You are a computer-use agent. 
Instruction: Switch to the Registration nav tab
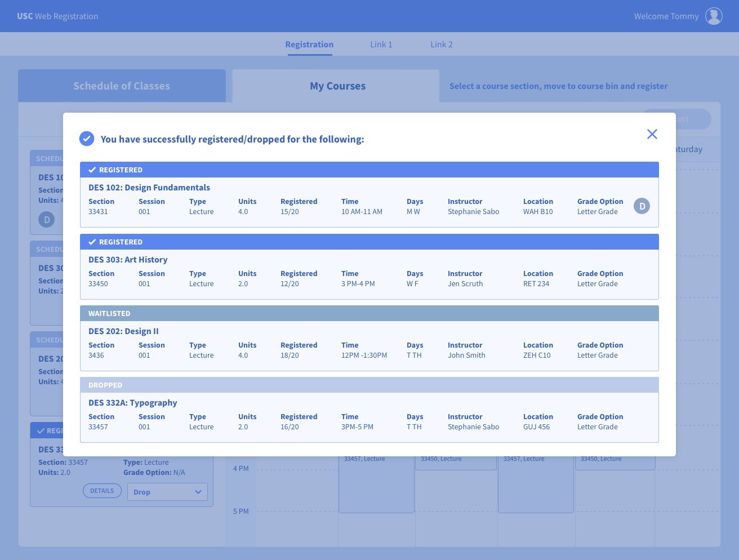point(309,45)
